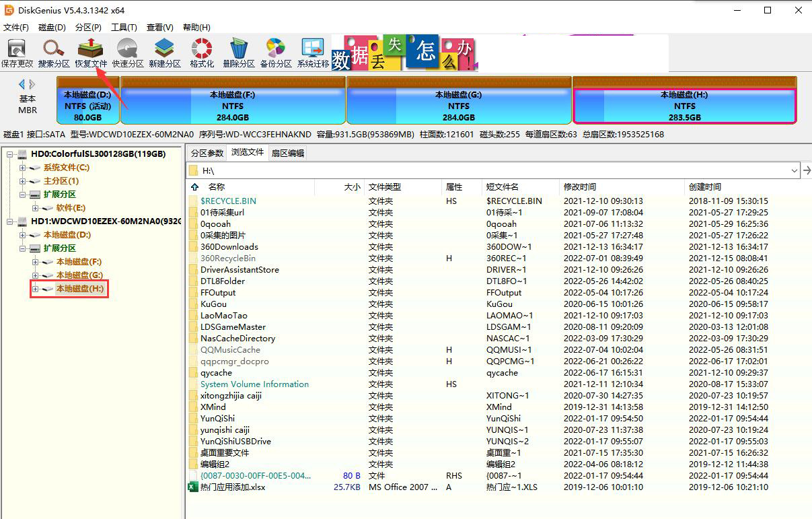
Task: Expand 软件(E:) tree node
Action: point(35,208)
